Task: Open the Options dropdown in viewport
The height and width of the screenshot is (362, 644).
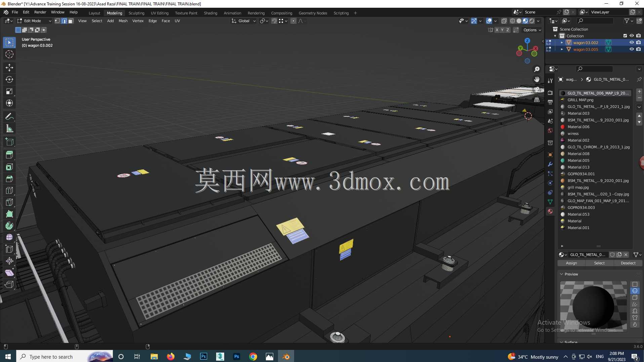Action: pyautogui.click(x=532, y=30)
